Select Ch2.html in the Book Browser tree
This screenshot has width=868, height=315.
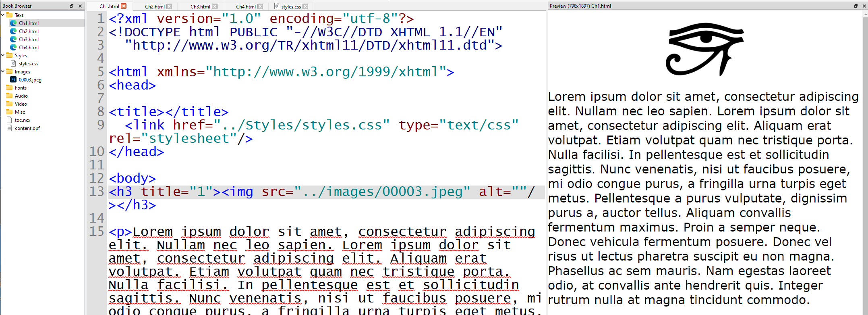[x=29, y=31]
